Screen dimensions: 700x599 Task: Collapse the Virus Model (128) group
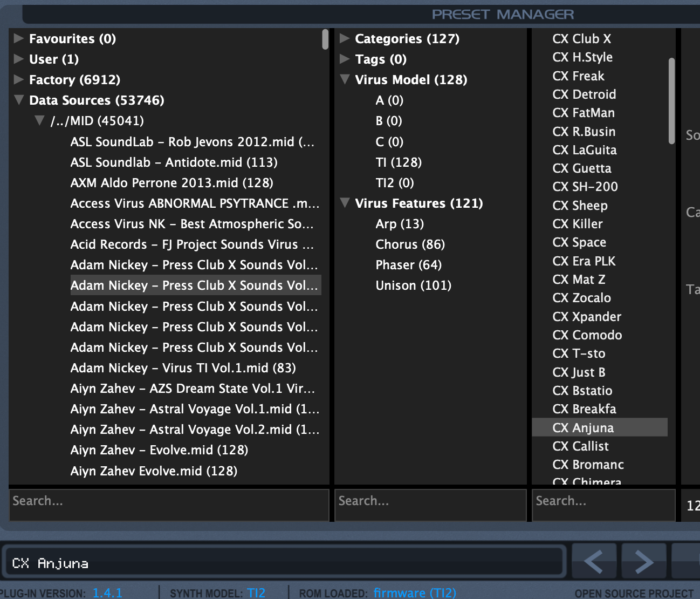[345, 79]
